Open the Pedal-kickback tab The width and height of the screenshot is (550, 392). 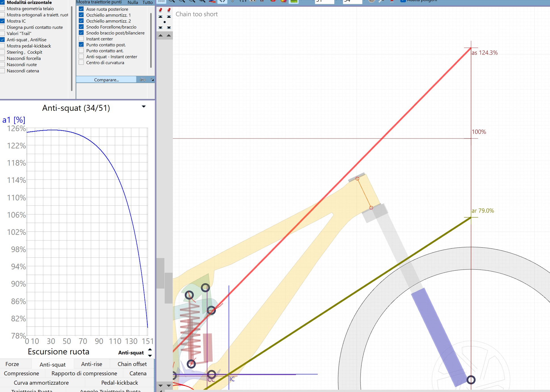coord(120,383)
